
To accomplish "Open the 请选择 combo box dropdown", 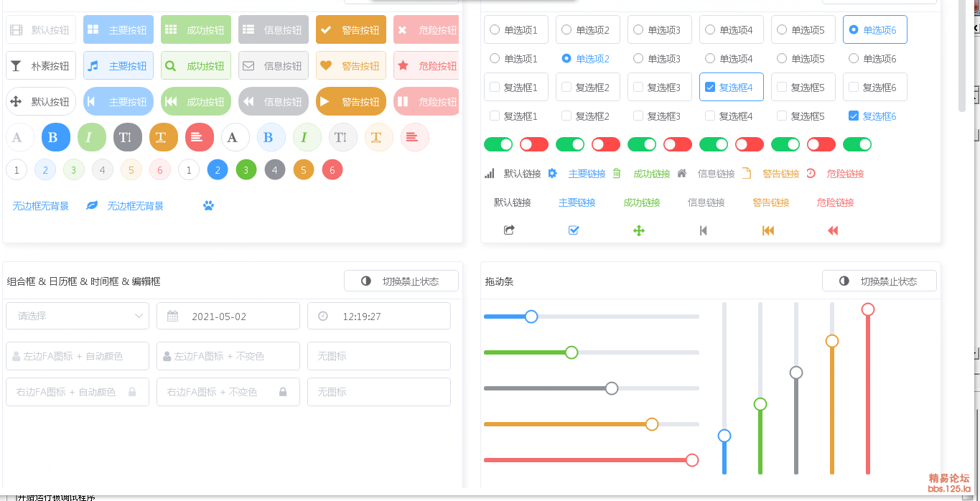I will [78, 316].
